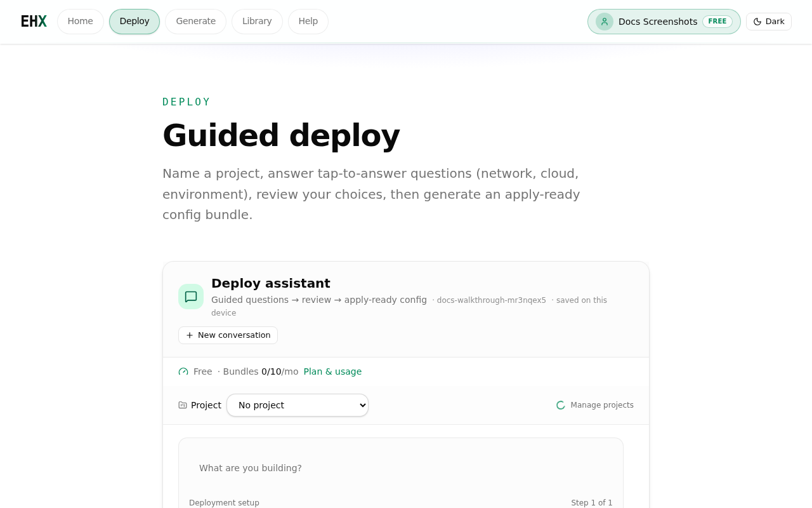Screen dimensions: 812x508
Task: Click the Deploy assistant title
Action: (x=271, y=283)
